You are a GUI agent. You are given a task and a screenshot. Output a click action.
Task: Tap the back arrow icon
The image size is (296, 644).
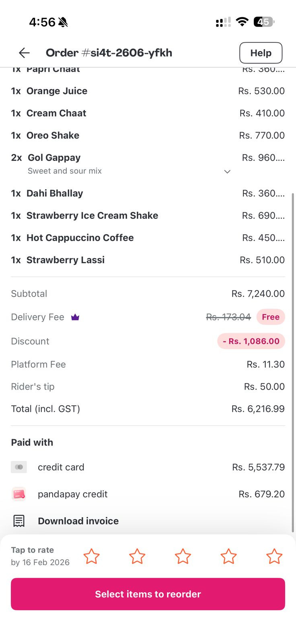tap(24, 53)
